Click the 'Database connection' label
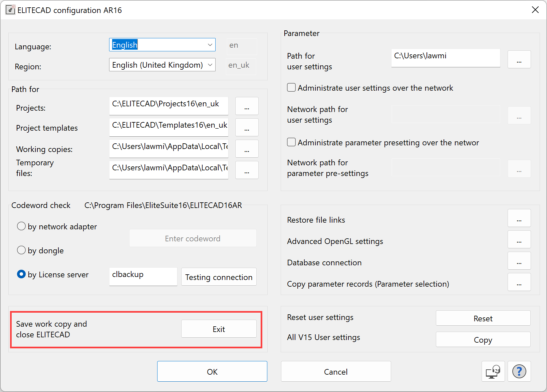The image size is (547, 392). 324,263
